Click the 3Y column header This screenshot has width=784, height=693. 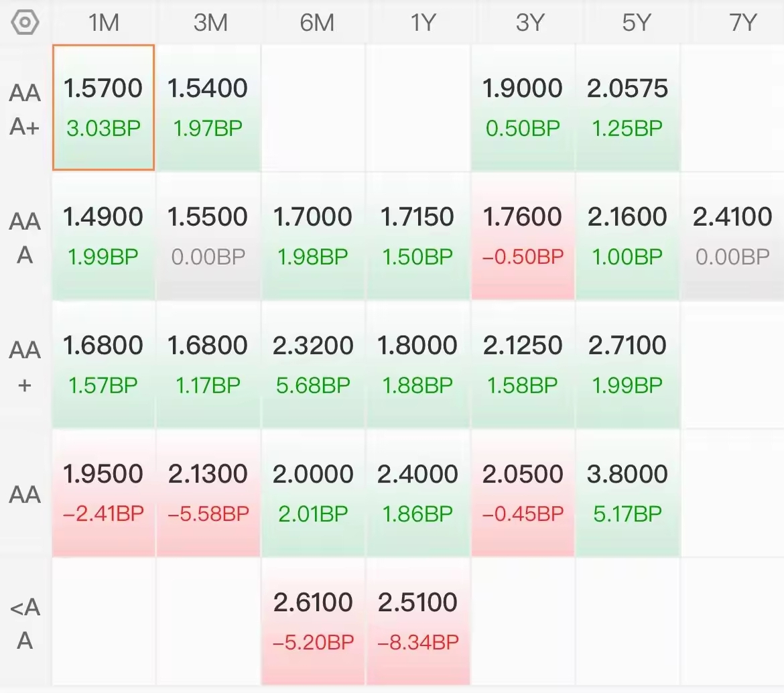point(529,23)
